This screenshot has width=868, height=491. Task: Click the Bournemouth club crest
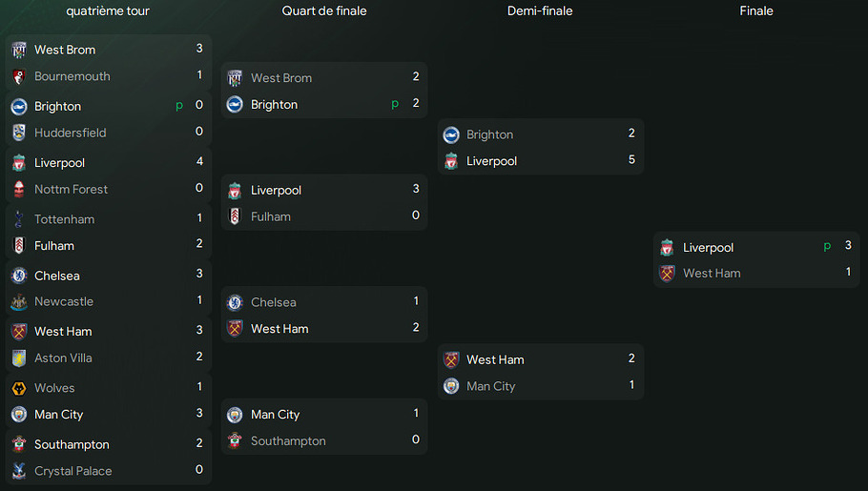pyautogui.click(x=18, y=76)
